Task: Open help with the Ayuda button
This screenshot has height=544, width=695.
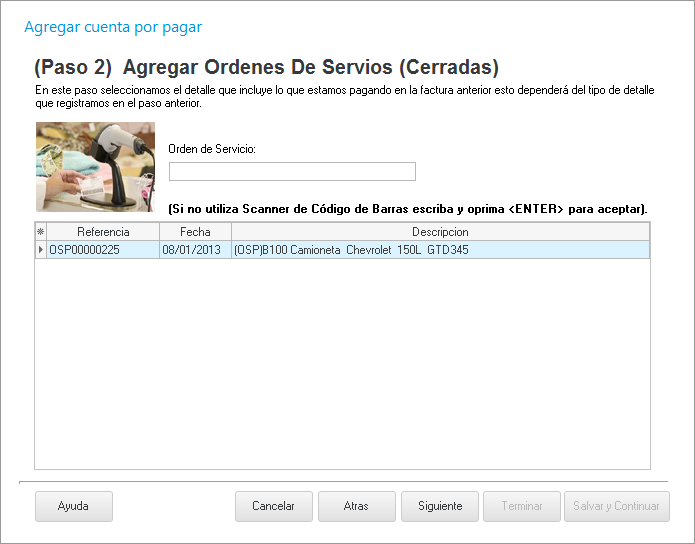Action: [x=73, y=506]
